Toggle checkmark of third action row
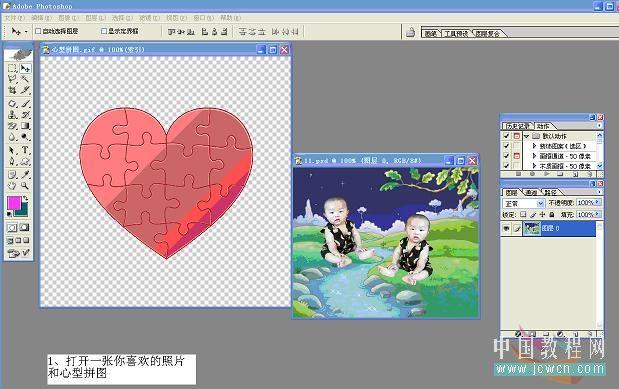The width and height of the screenshot is (619, 389). [506, 156]
